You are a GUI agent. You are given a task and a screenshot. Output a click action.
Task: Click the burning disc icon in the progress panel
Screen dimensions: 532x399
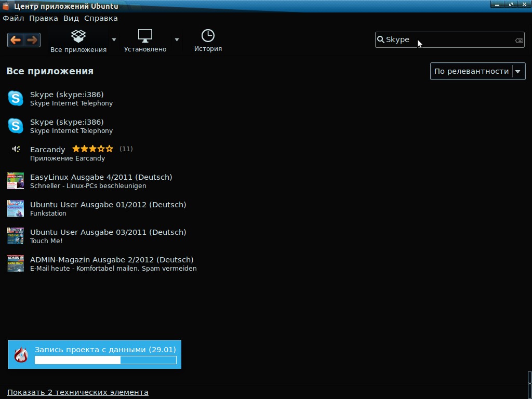21,354
